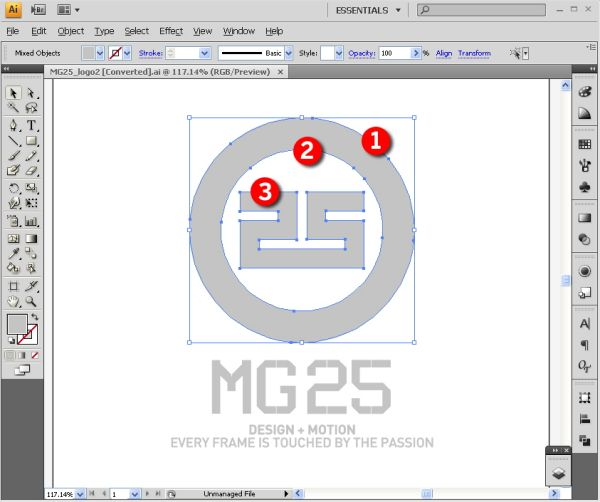This screenshot has width=600, height=502.
Task: Select the Rectangle tool
Action: pyautogui.click(x=31, y=141)
